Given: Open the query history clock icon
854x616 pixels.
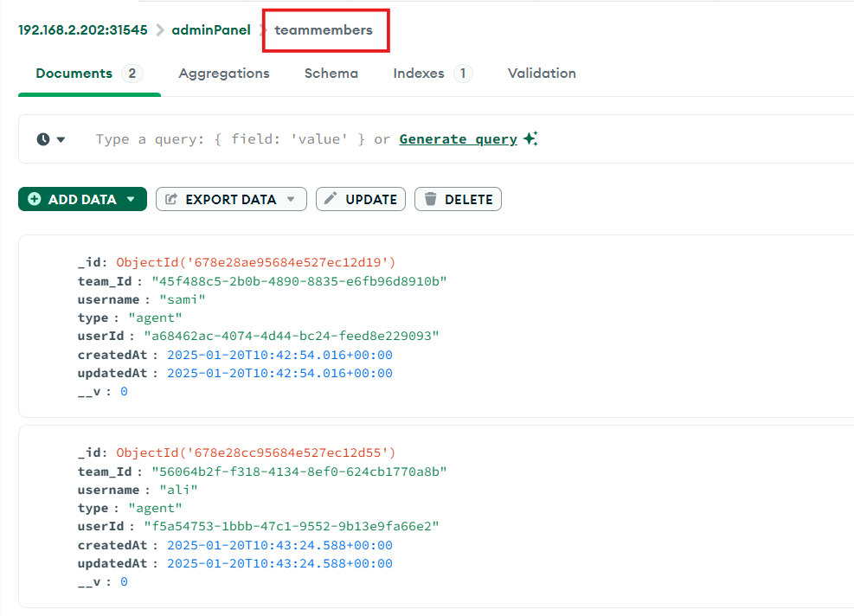Looking at the screenshot, I should tap(42, 139).
